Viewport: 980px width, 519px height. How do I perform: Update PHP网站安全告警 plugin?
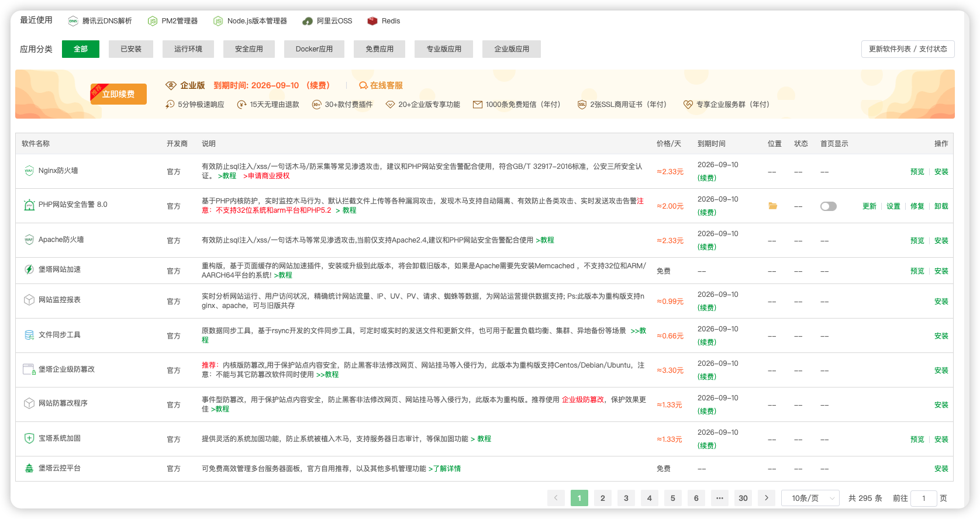point(869,206)
